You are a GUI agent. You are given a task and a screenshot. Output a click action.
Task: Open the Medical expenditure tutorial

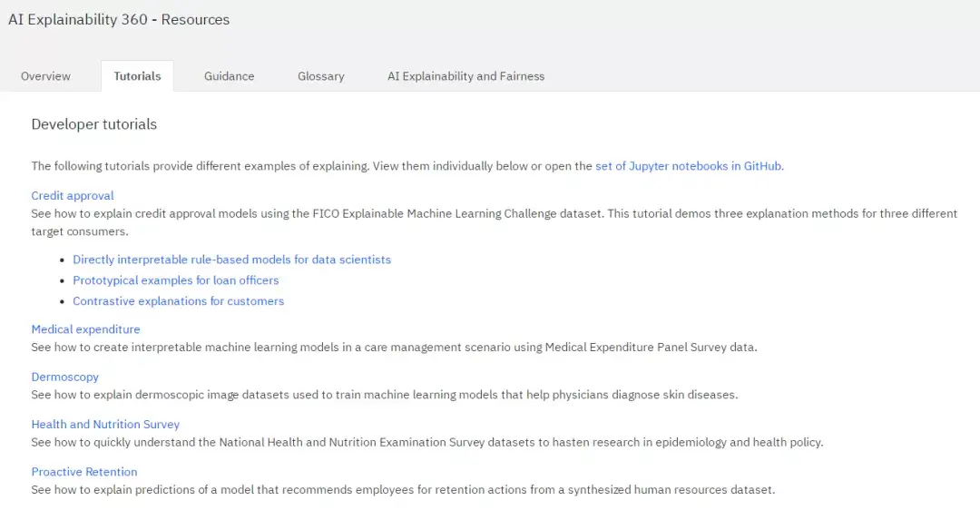click(85, 329)
